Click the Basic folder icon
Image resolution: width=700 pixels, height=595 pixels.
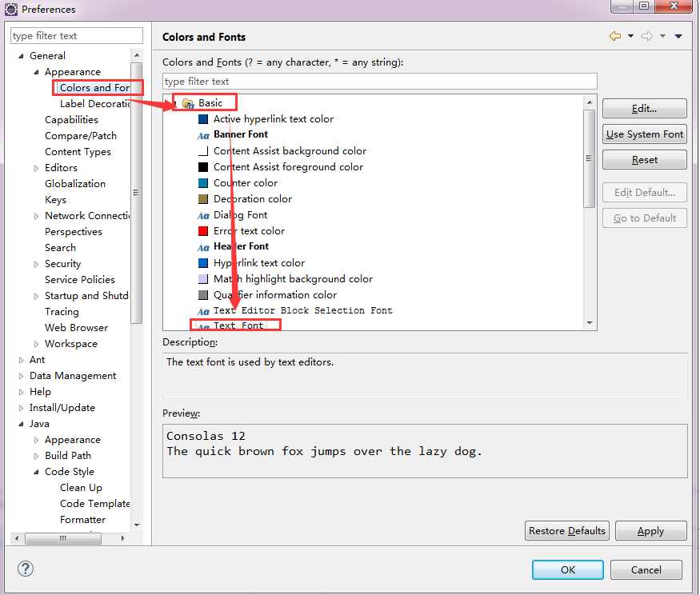(x=188, y=103)
